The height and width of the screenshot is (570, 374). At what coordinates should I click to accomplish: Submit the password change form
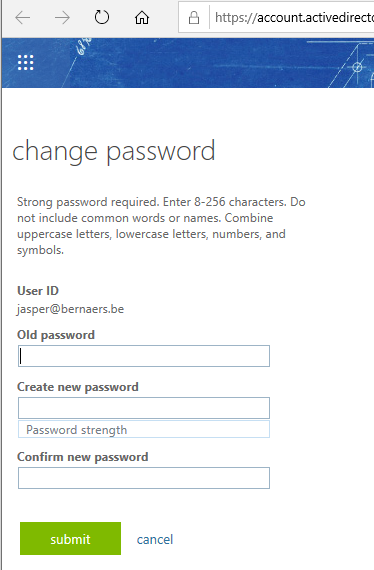tap(71, 538)
